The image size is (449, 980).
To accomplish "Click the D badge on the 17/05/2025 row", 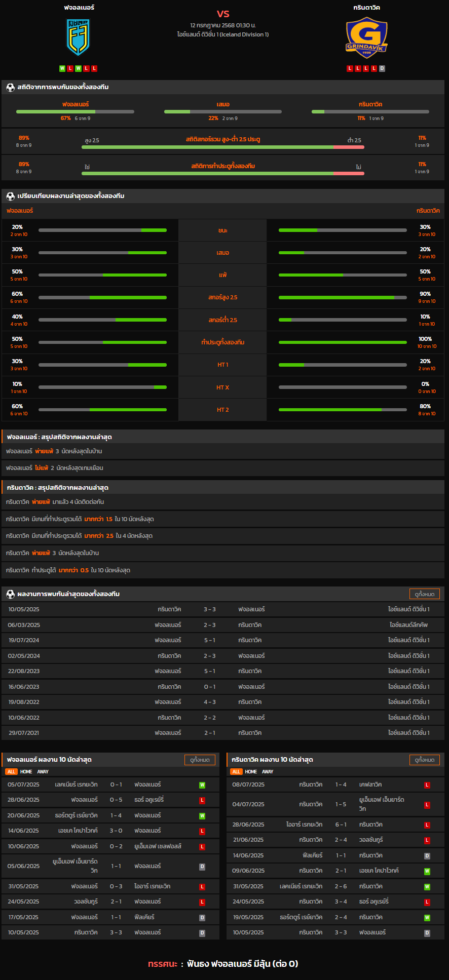I will coord(202,918).
